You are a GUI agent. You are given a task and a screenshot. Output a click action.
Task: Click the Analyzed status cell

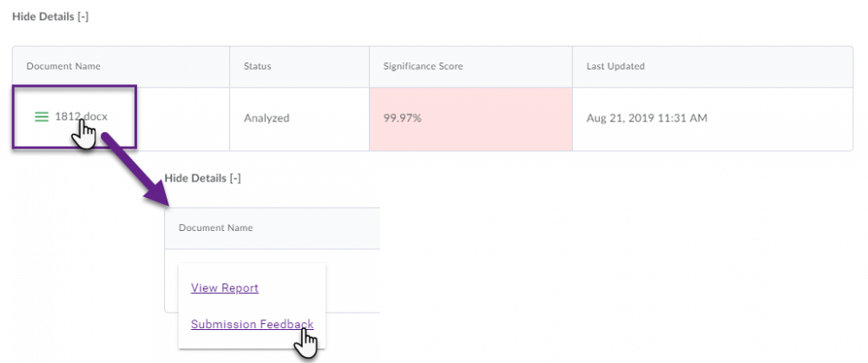(266, 118)
